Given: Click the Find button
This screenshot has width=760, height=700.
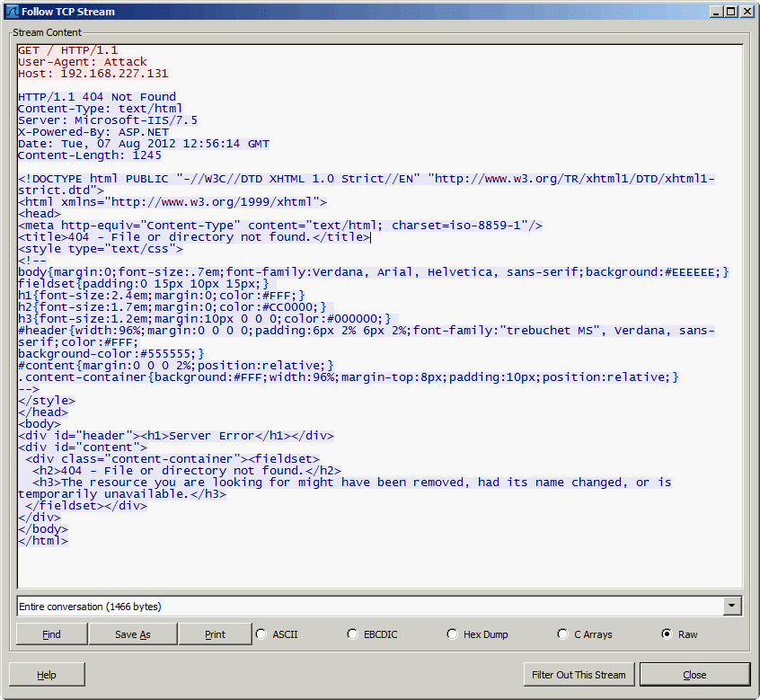Looking at the screenshot, I should tap(51, 634).
